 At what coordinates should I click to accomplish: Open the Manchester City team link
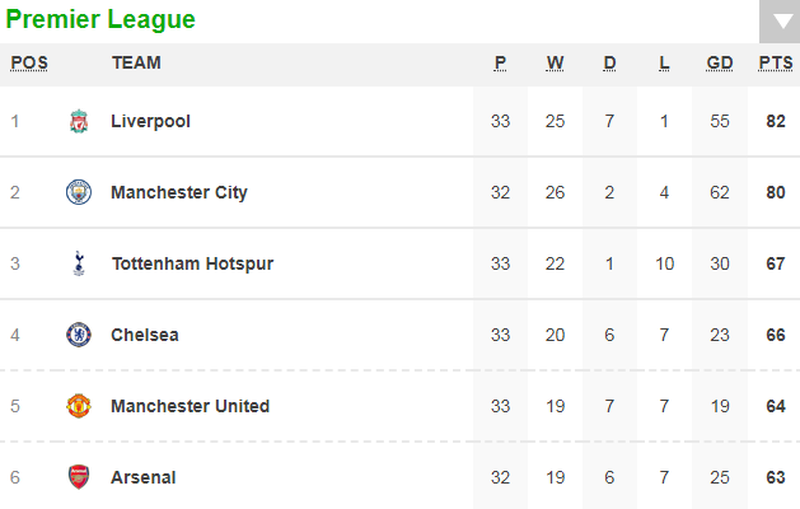tap(179, 193)
